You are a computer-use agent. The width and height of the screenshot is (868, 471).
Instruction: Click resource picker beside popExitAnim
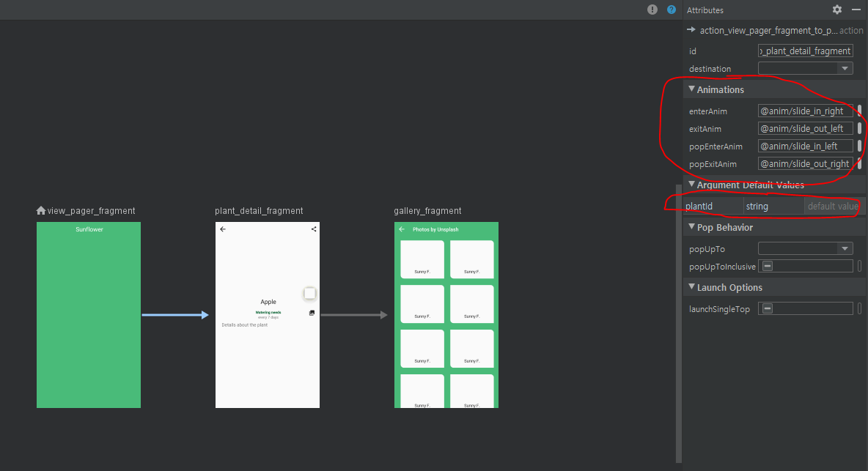click(859, 163)
